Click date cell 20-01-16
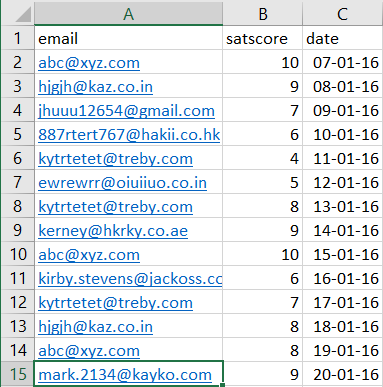383x387 pixels. 342,374
